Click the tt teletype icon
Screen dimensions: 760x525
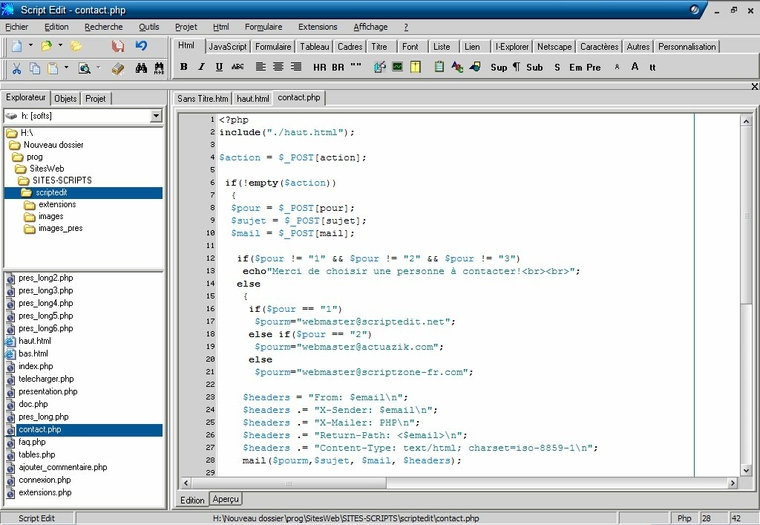(x=652, y=67)
